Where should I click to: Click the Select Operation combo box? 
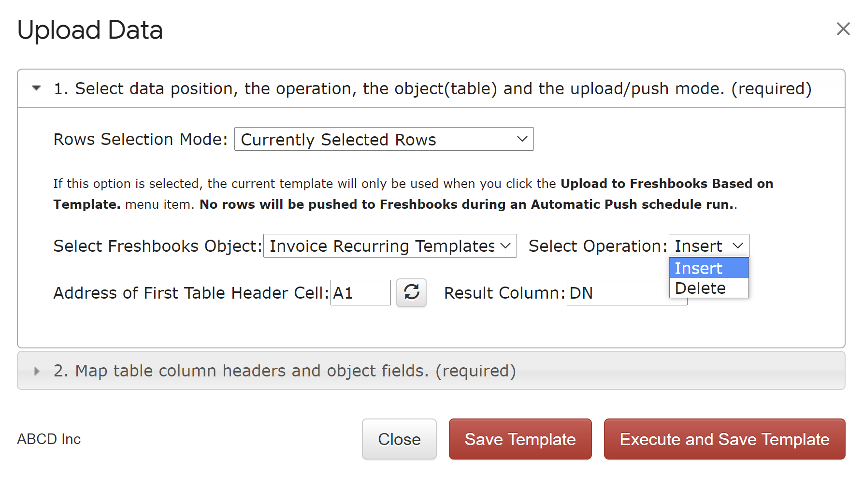(709, 246)
